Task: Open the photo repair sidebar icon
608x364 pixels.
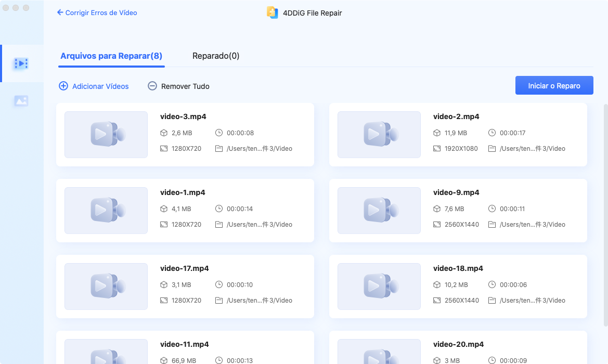Action: point(21,101)
